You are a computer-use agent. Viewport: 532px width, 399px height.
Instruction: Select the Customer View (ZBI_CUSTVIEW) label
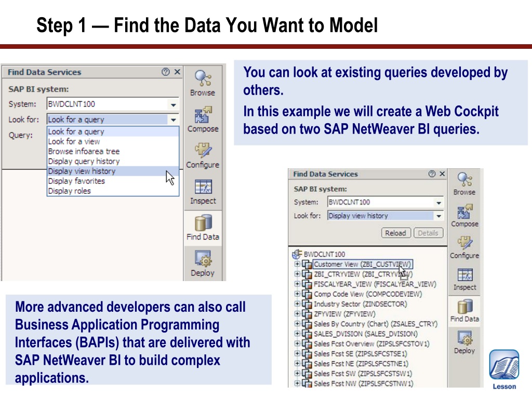point(362,264)
